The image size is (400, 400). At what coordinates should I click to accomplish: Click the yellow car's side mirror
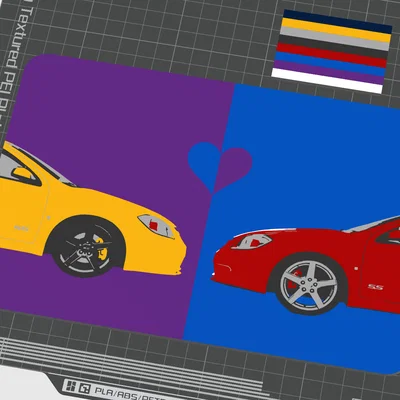coord(23,173)
